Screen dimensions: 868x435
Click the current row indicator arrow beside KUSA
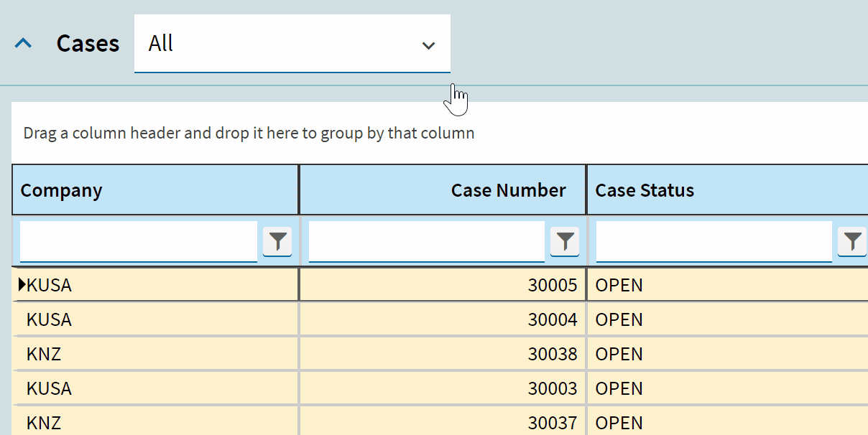[x=22, y=285]
